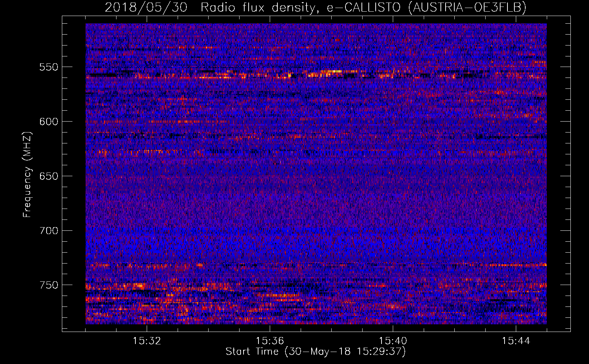The width and height of the screenshot is (589, 364).
Task: Click the 15:36 time tick label
Action: 270,341
